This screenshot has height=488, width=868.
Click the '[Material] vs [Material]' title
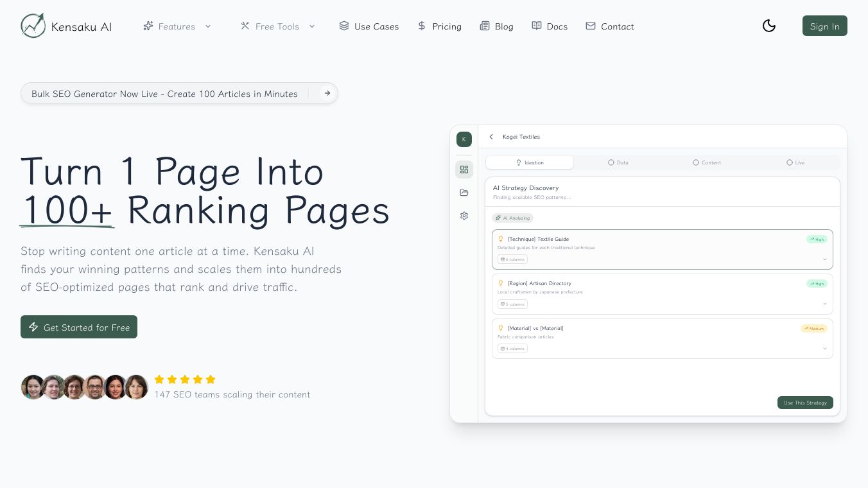[x=535, y=328]
